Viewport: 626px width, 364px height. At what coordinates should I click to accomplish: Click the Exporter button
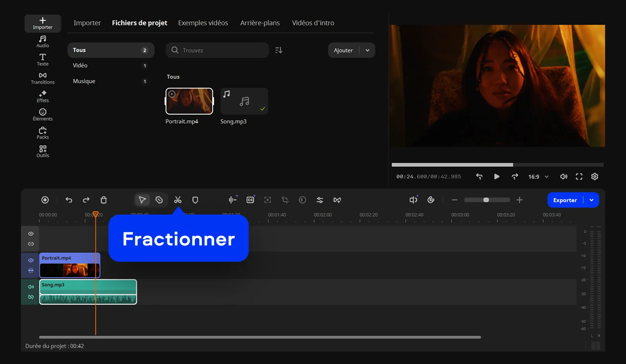click(x=565, y=200)
